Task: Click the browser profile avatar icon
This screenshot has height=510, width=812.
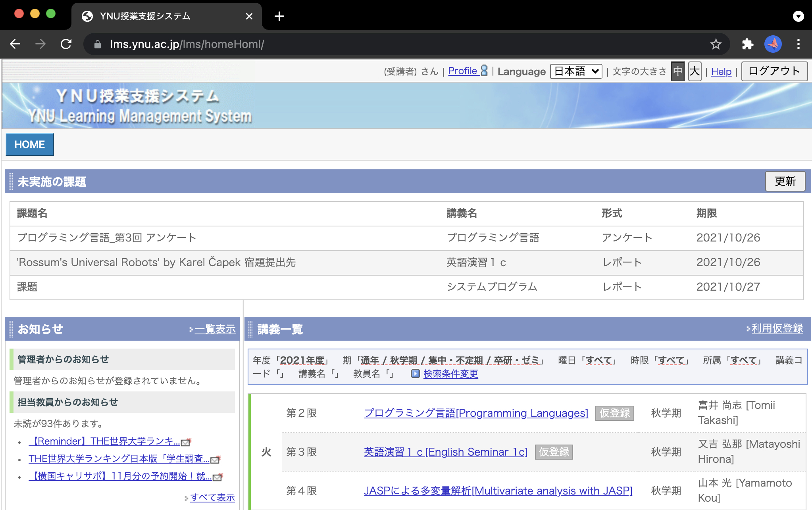Action: click(773, 44)
